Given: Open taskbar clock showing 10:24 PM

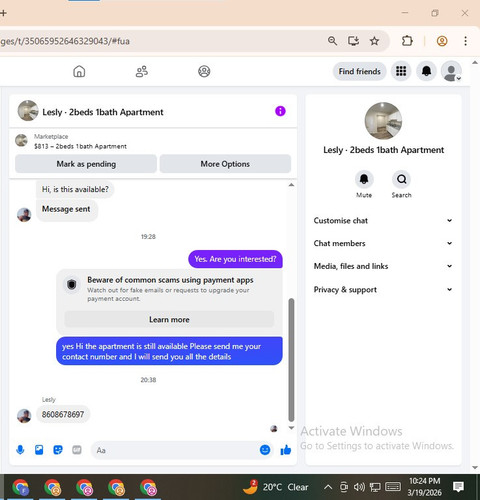Looking at the screenshot, I should click(424, 487).
